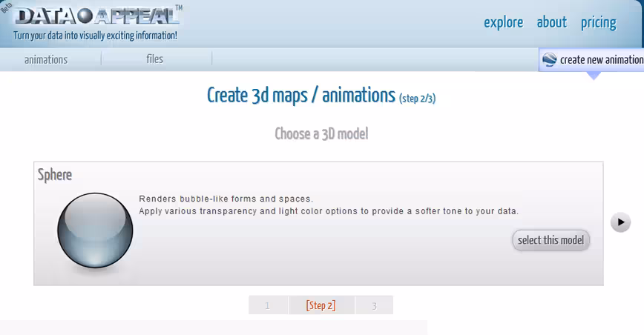Viewport: 644px width, 335px height.
Task: Click the globe icon beside create new animation
Action: [x=549, y=60]
